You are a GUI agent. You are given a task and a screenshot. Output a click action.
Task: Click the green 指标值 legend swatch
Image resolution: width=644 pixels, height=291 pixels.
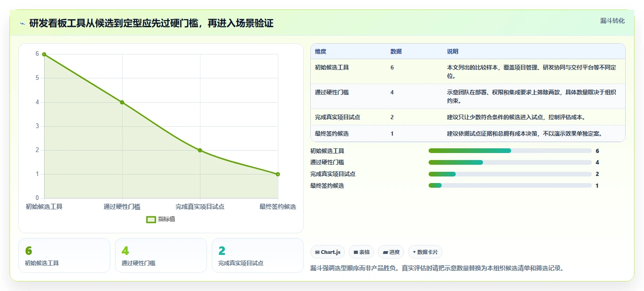[151, 219]
